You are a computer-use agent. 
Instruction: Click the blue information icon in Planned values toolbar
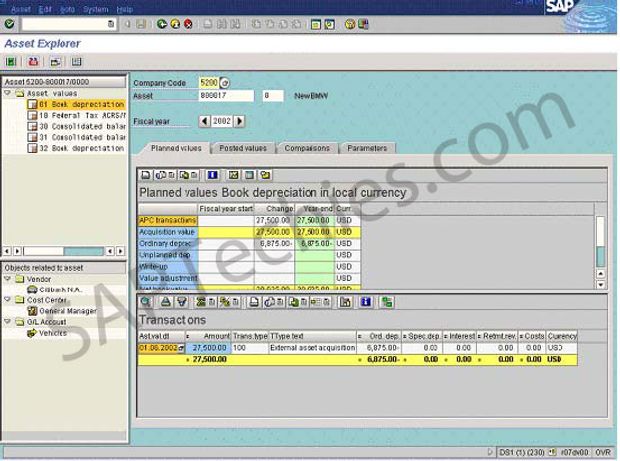212,175
